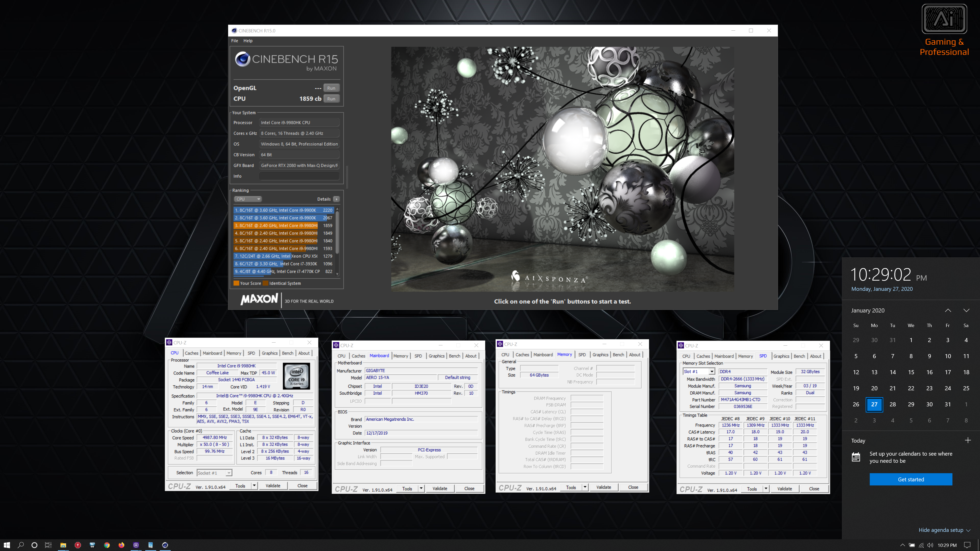Click battery status tray icon
Image resolution: width=980 pixels, height=551 pixels.
click(912, 545)
